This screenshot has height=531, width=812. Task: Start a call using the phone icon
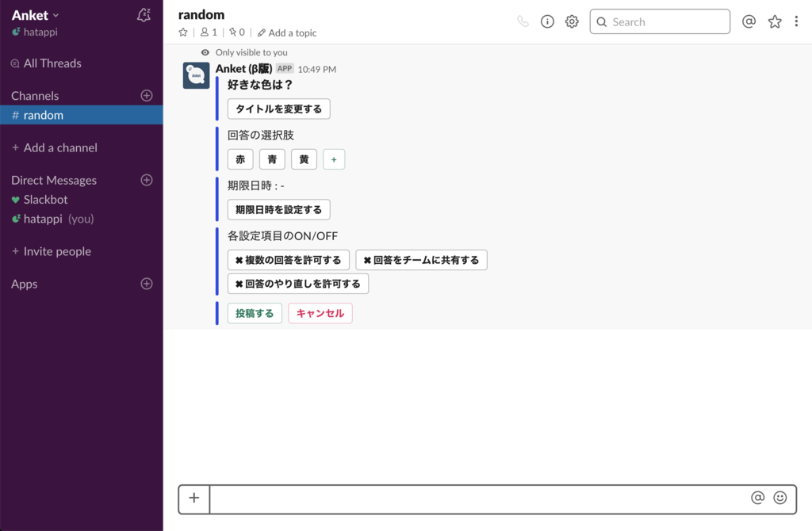pos(523,21)
